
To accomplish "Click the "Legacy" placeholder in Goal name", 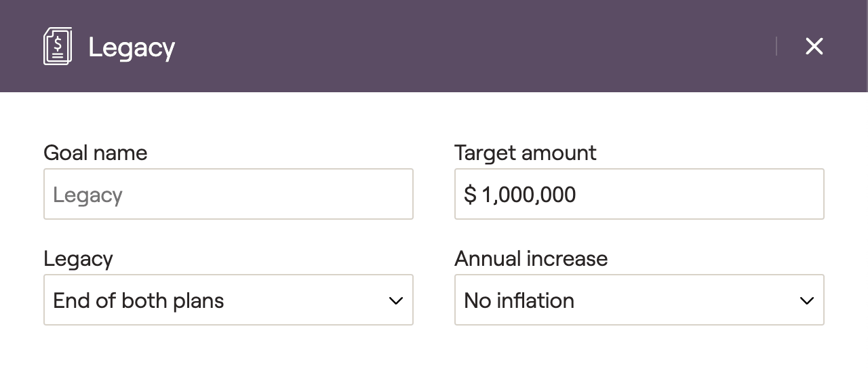I will pyautogui.click(x=87, y=195).
